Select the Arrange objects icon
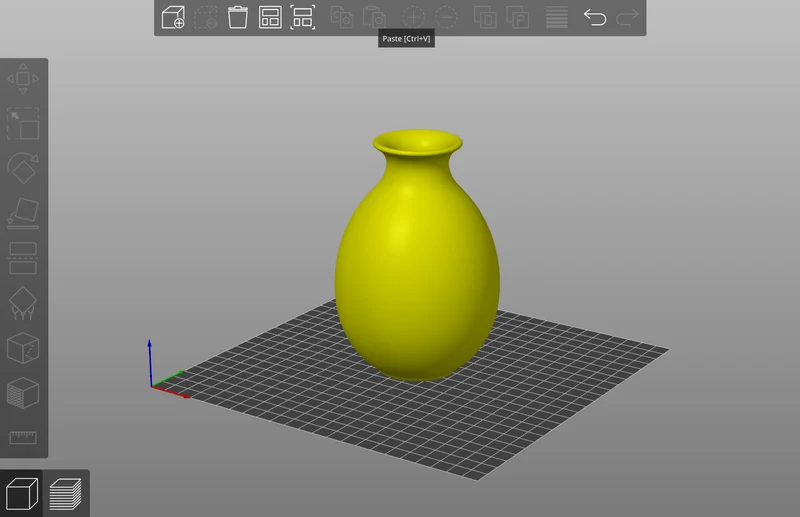The height and width of the screenshot is (517, 800). [x=270, y=17]
